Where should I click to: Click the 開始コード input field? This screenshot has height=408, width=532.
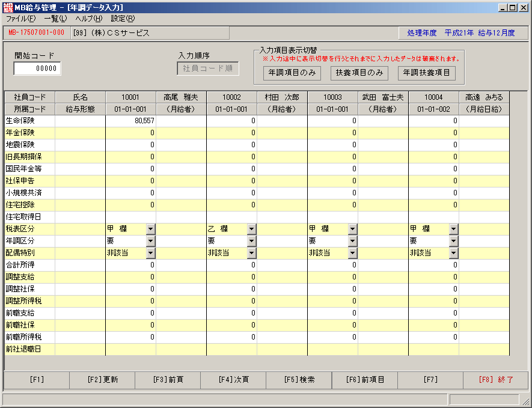tap(37, 69)
